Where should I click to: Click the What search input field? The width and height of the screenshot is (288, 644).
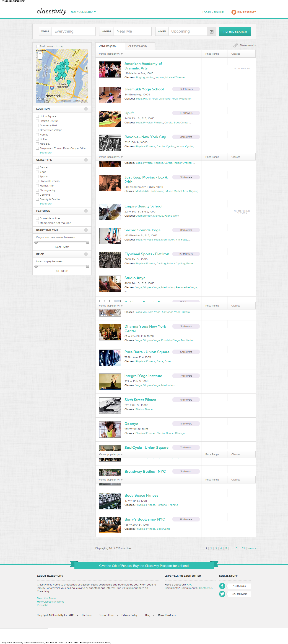73,31
